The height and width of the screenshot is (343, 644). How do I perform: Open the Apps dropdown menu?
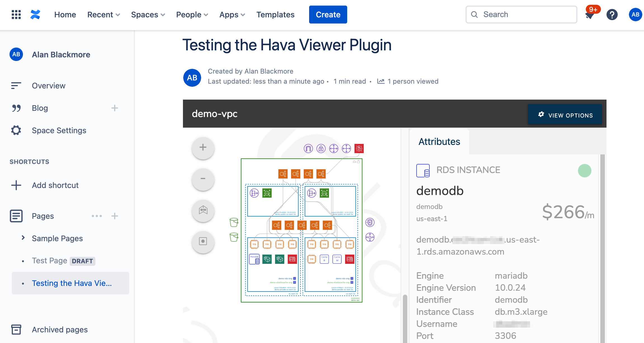point(232,15)
